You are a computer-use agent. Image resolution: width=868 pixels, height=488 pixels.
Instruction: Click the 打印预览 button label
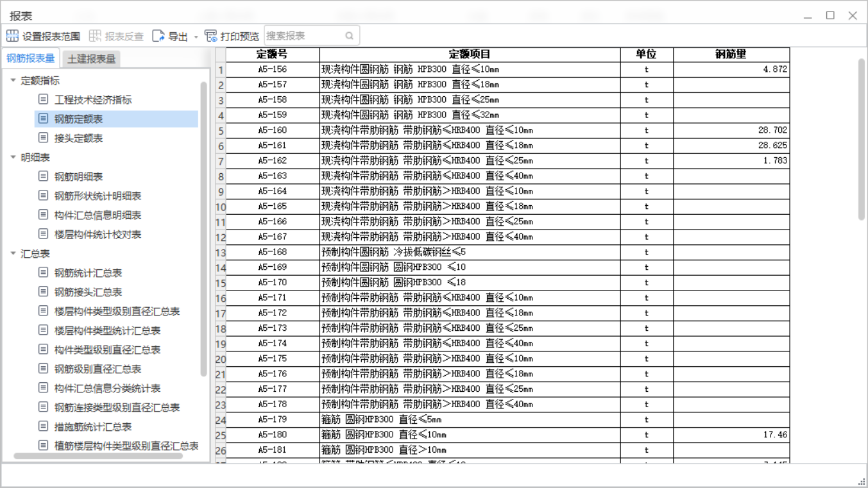[240, 37]
